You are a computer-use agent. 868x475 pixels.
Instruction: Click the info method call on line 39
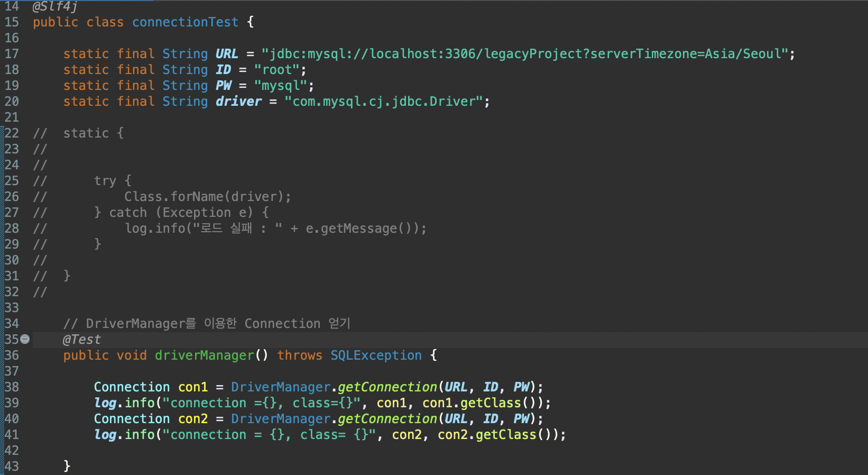(x=140, y=403)
